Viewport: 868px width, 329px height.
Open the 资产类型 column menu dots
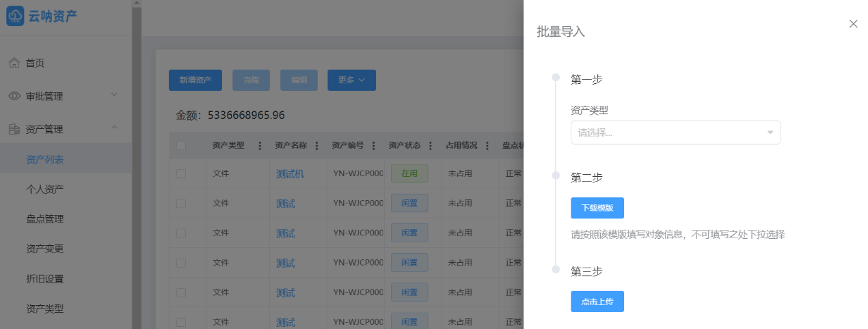pos(260,145)
